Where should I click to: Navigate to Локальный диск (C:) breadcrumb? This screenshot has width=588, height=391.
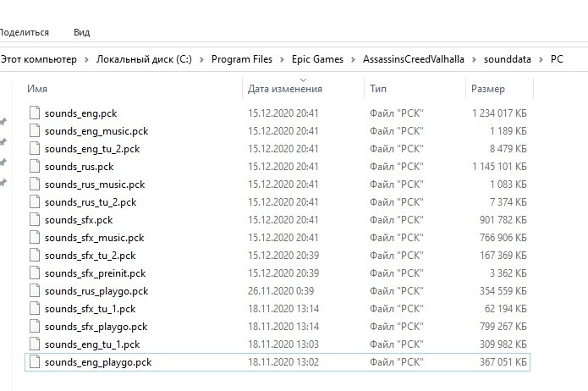[x=144, y=59]
